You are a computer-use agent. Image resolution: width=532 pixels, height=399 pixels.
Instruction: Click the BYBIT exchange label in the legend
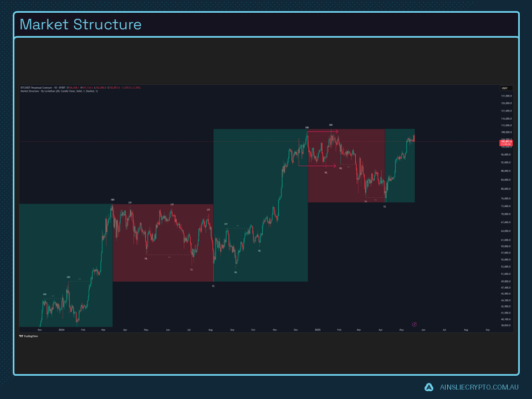coord(62,87)
